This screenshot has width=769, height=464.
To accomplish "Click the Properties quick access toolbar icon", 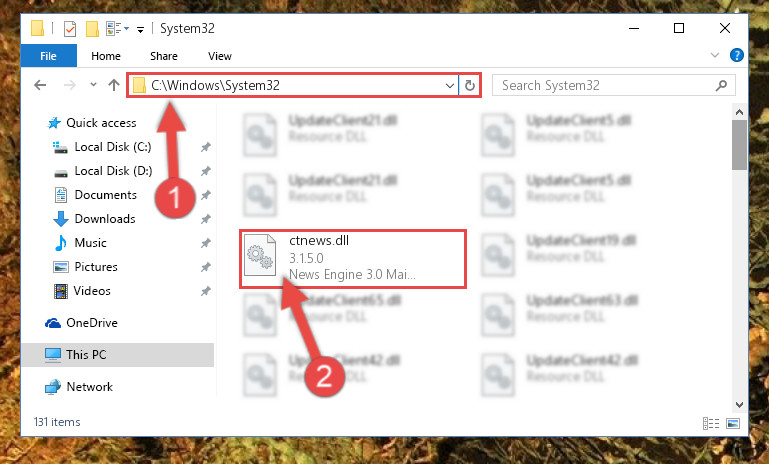I will (x=70, y=29).
